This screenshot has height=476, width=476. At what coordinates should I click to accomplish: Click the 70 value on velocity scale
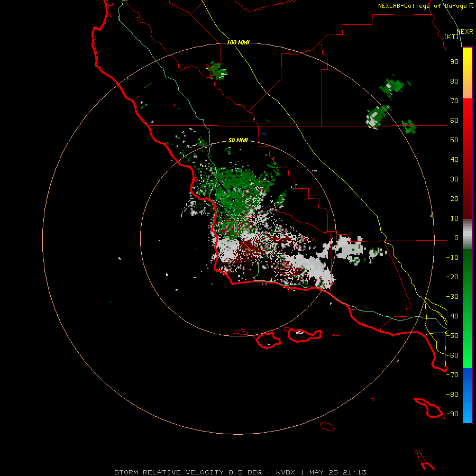point(454,101)
